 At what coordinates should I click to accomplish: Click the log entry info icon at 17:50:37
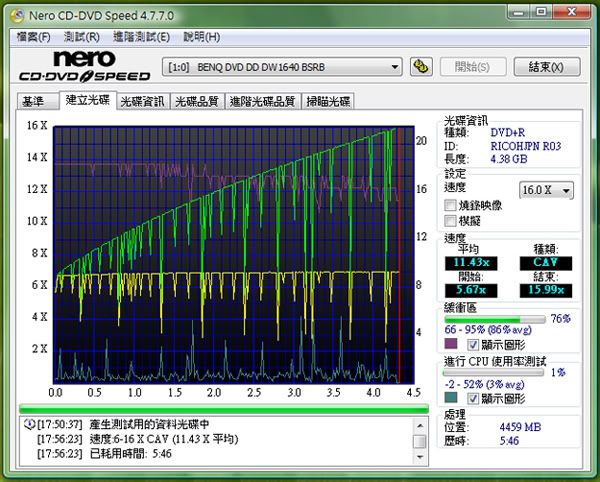coord(29,424)
